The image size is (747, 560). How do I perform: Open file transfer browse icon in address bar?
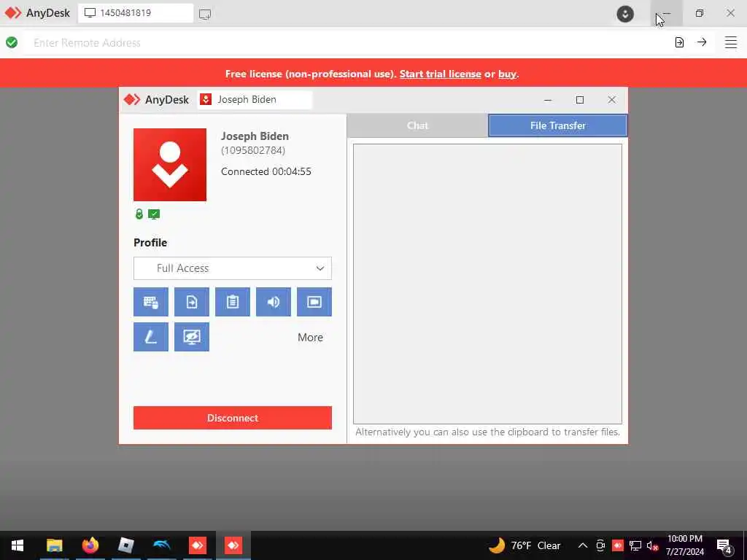tap(679, 42)
